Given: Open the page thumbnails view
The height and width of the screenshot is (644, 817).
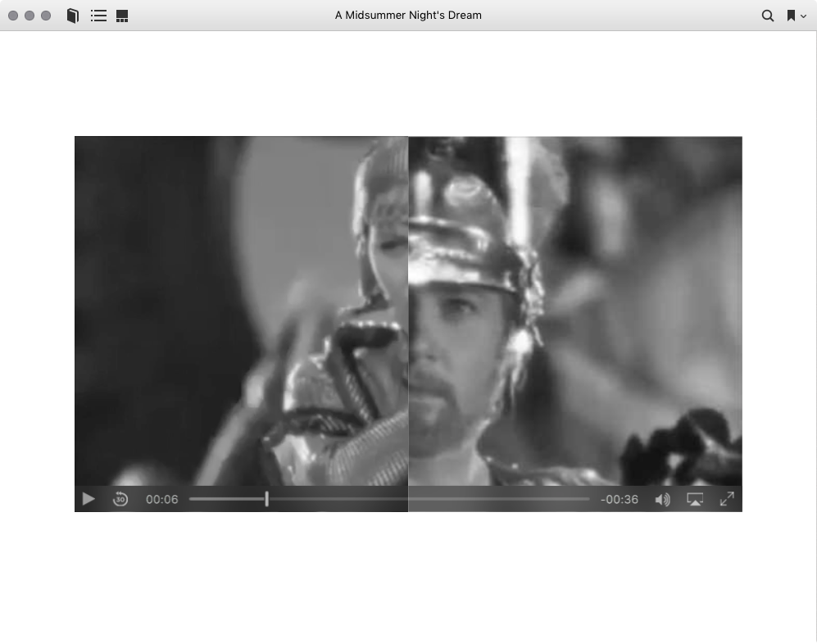Looking at the screenshot, I should click(x=122, y=16).
